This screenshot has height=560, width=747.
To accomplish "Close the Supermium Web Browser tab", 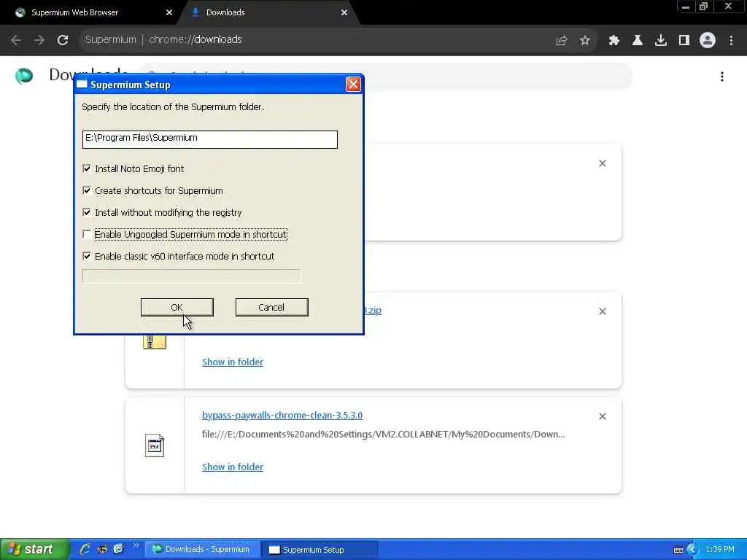I will pyautogui.click(x=169, y=12).
